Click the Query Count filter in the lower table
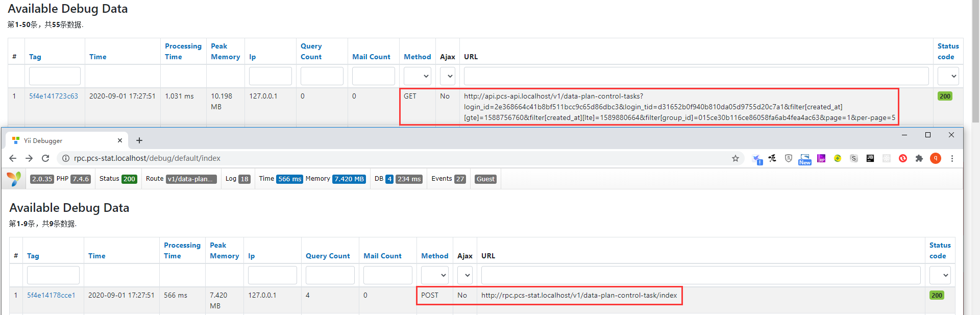 click(330, 275)
